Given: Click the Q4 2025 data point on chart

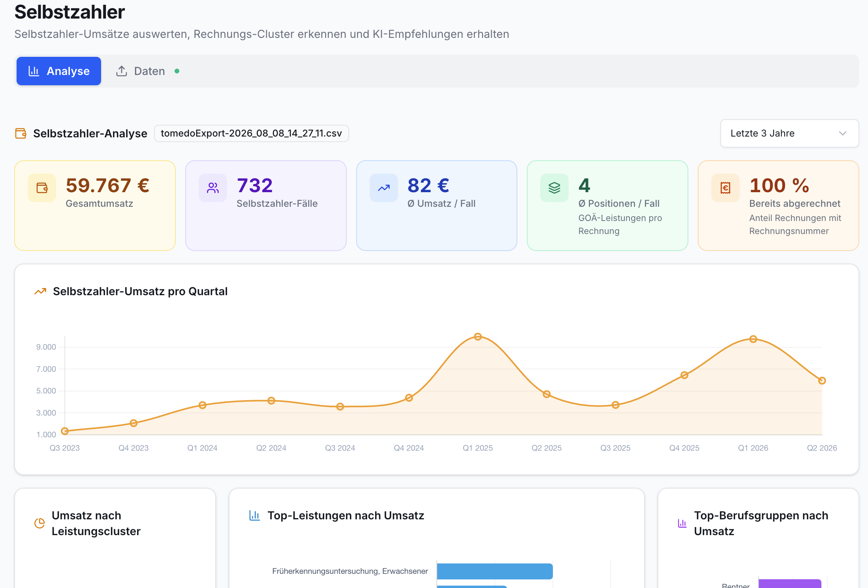Looking at the screenshot, I should [x=684, y=375].
